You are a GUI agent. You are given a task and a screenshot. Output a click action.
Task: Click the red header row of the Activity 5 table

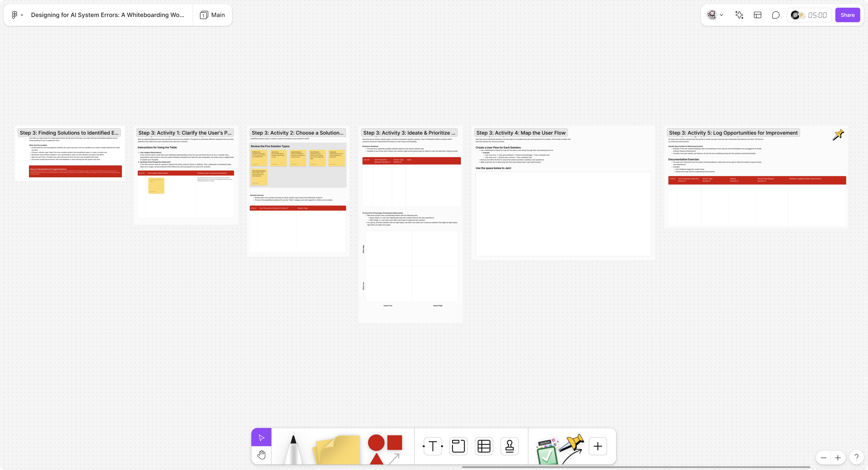(757, 180)
